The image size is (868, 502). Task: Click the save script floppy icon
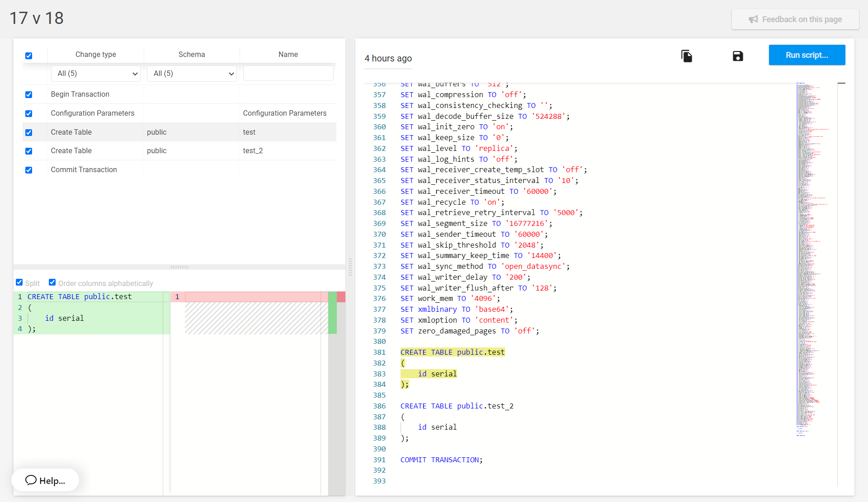(x=738, y=56)
